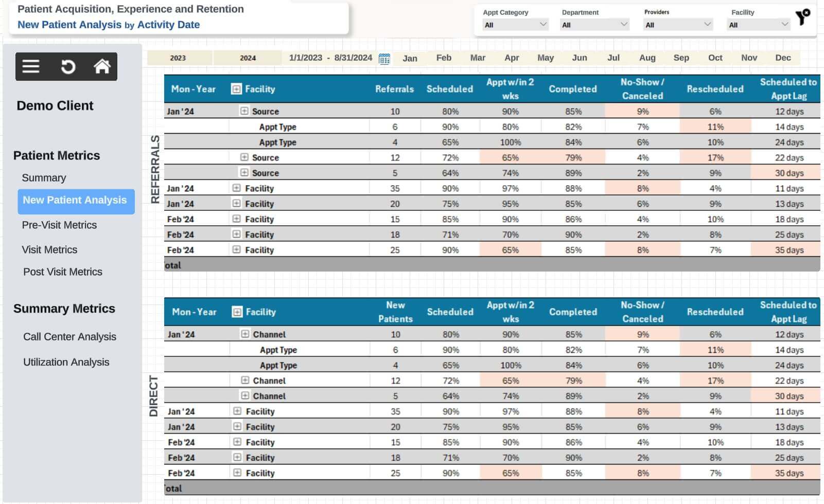Open Pre-Visit Metrics page
824x504 pixels.
click(59, 225)
